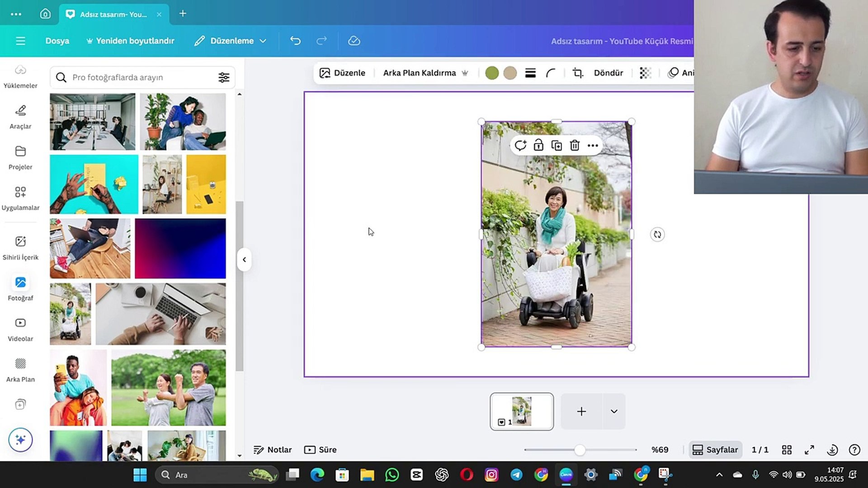Click the crop icon in image toolbar
This screenshot has width=868, height=488.
[x=578, y=73]
